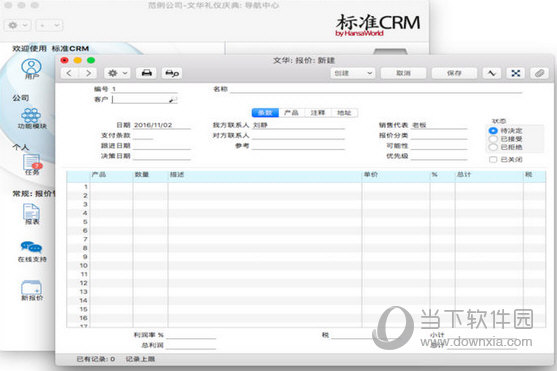Click the 日期 field showing 2016/11/02
The image size is (557, 371).
(x=162, y=125)
